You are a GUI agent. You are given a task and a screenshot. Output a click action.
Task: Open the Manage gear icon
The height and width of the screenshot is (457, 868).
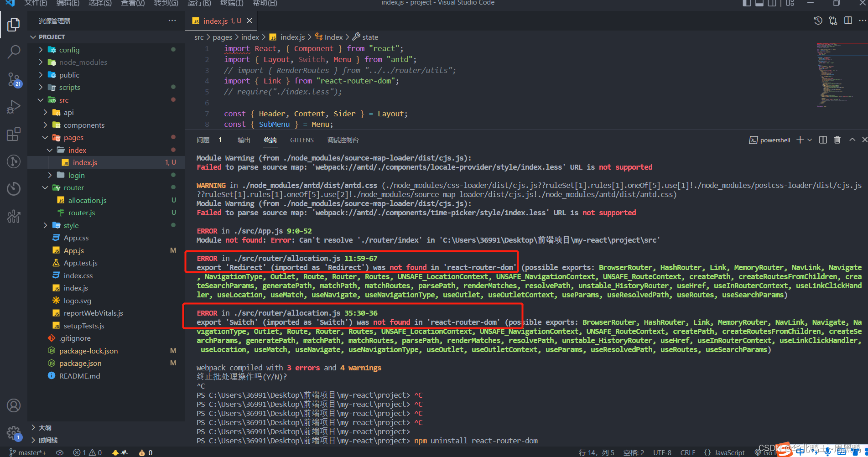[x=14, y=433]
